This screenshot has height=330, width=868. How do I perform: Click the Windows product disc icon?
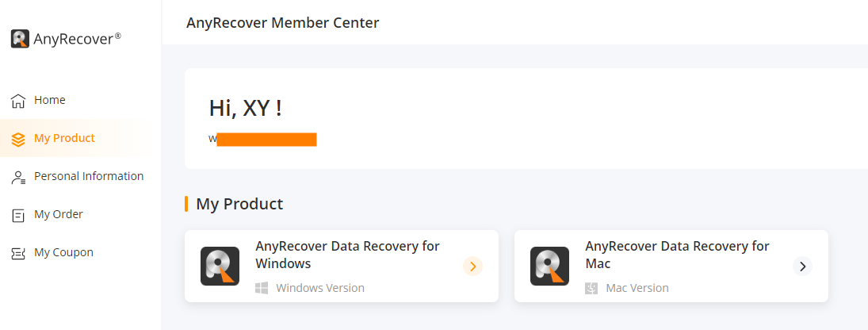pos(220,267)
